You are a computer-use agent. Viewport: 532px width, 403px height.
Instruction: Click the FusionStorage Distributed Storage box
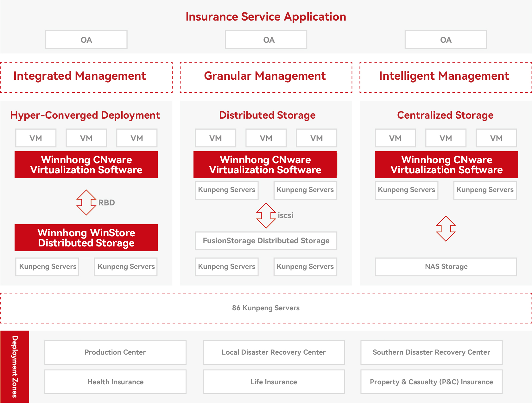[x=266, y=241]
